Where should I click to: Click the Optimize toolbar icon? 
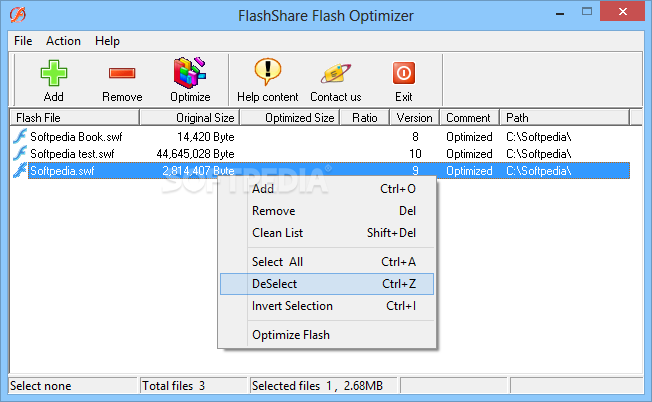190,73
